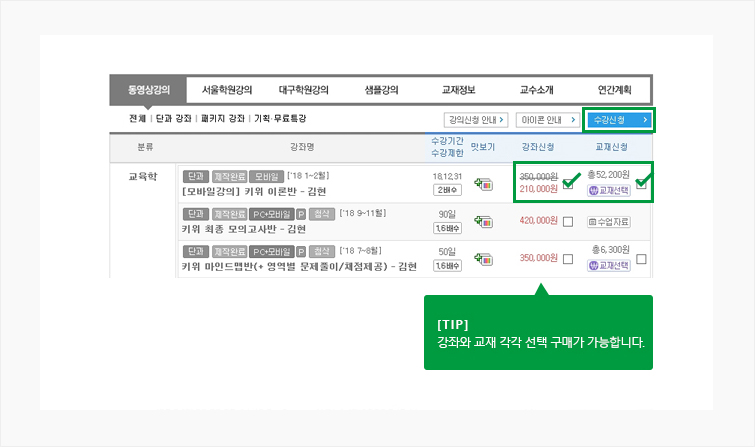Toggle textbook checkbox for 총52,200원

pos(641,183)
